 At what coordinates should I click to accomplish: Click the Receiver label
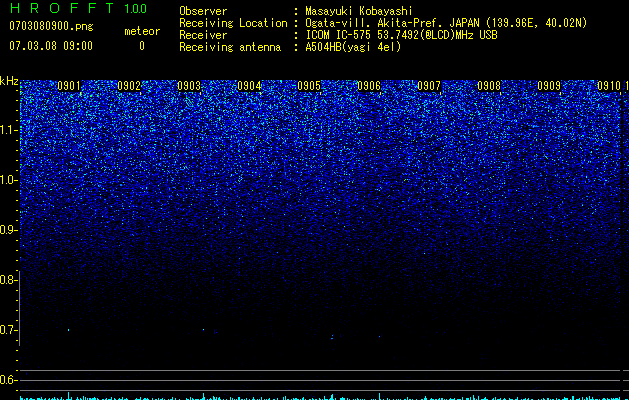(203, 35)
